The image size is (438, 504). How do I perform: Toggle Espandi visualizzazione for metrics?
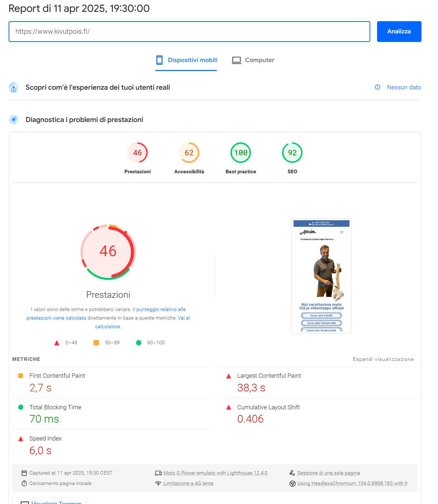click(383, 359)
